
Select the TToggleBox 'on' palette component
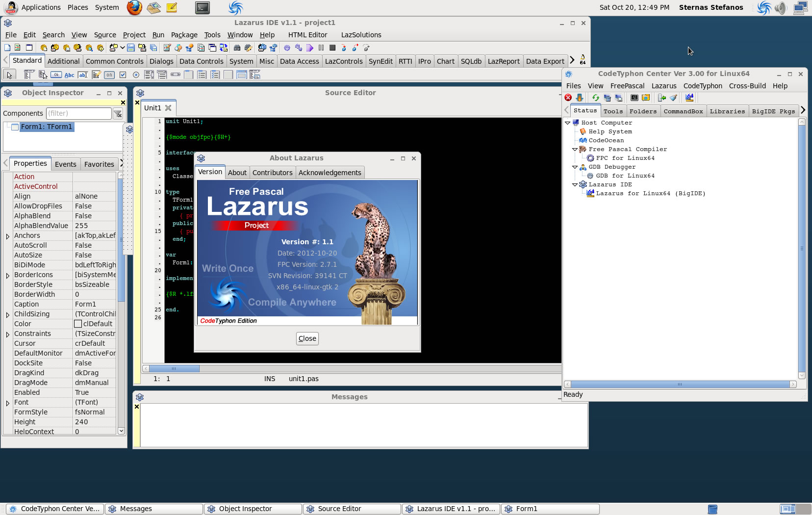click(109, 75)
